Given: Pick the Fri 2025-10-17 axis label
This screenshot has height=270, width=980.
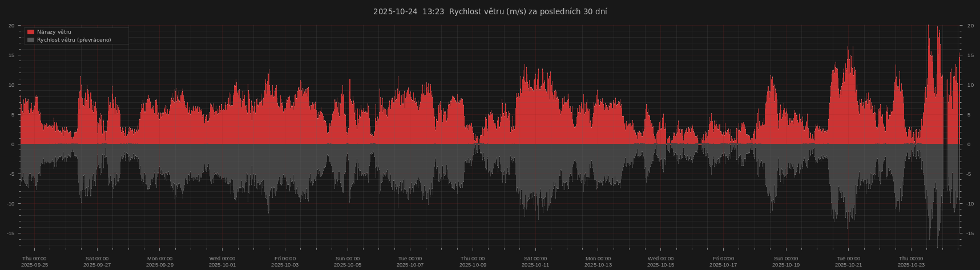Looking at the screenshot, I should (723, 261).
